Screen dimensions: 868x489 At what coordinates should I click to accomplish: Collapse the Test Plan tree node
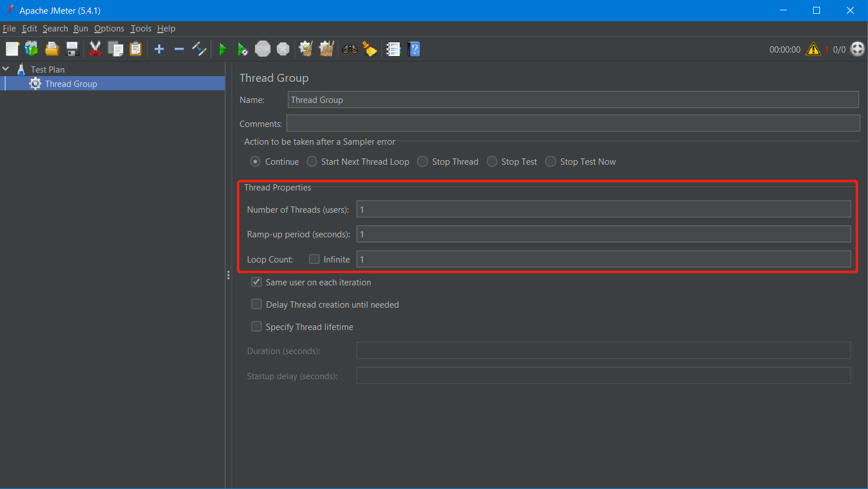click(6, 69)
